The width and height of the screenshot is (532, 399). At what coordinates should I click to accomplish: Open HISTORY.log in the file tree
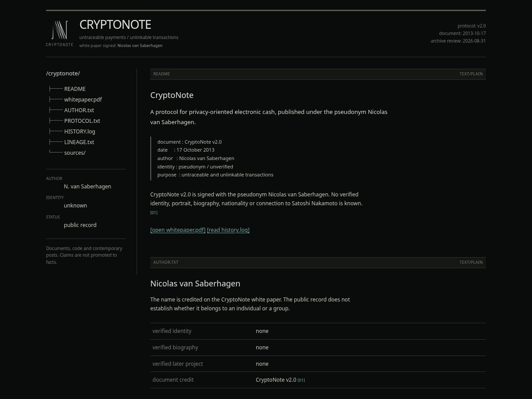pyautogui.click(x=80, y=131)
